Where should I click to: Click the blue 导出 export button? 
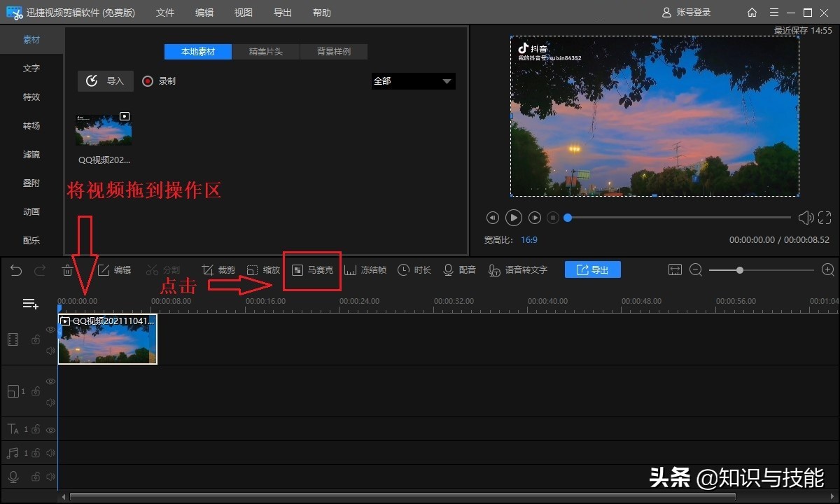tap(593, 270)
